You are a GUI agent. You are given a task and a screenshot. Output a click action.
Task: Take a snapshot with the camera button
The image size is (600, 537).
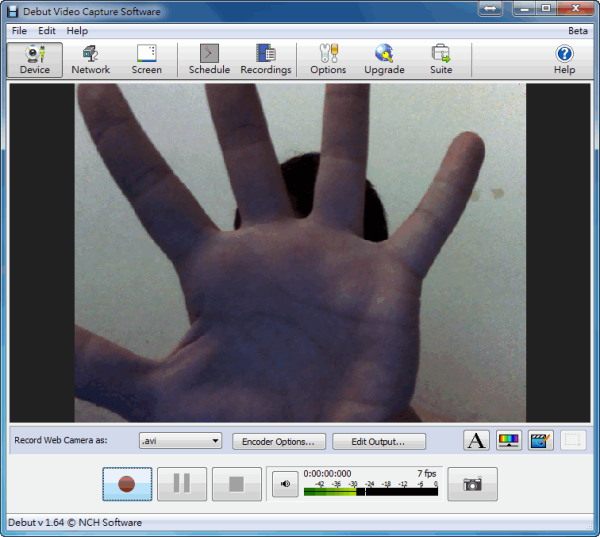coord(473,484)
